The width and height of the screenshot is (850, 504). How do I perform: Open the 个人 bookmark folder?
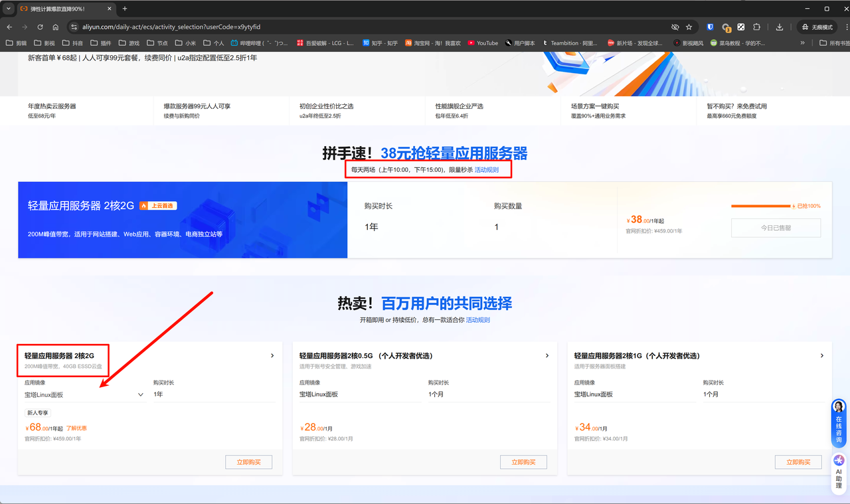[x=214, y=43]
